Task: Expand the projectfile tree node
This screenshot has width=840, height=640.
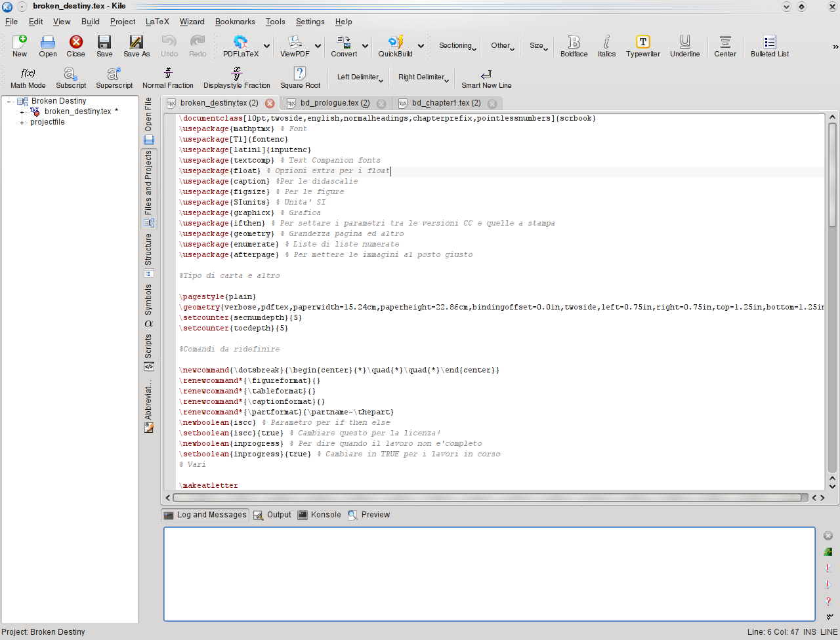Action: [x=22, y=123]
